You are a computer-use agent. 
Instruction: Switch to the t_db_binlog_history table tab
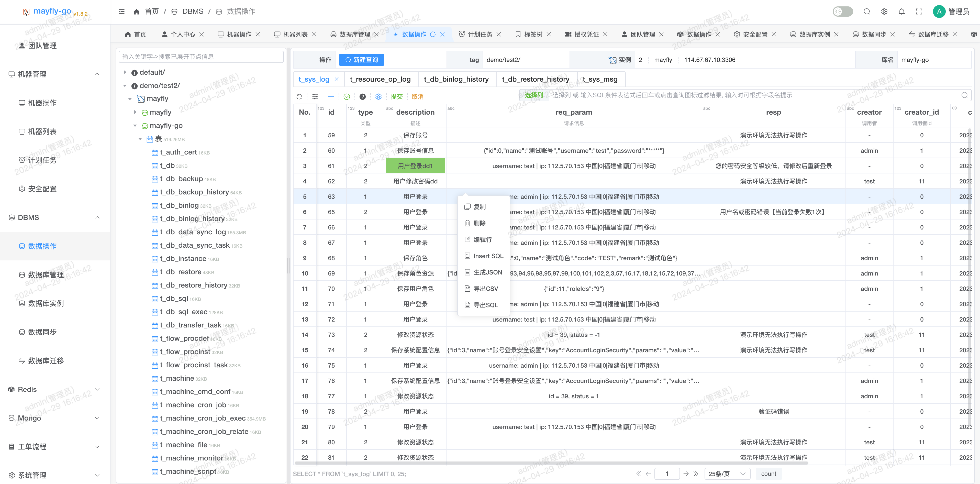456,79
